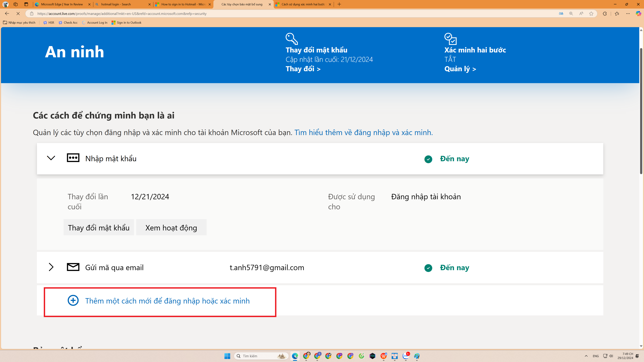Stop page loading with the X button
This screenshot has height=362, width=644.
18,14
